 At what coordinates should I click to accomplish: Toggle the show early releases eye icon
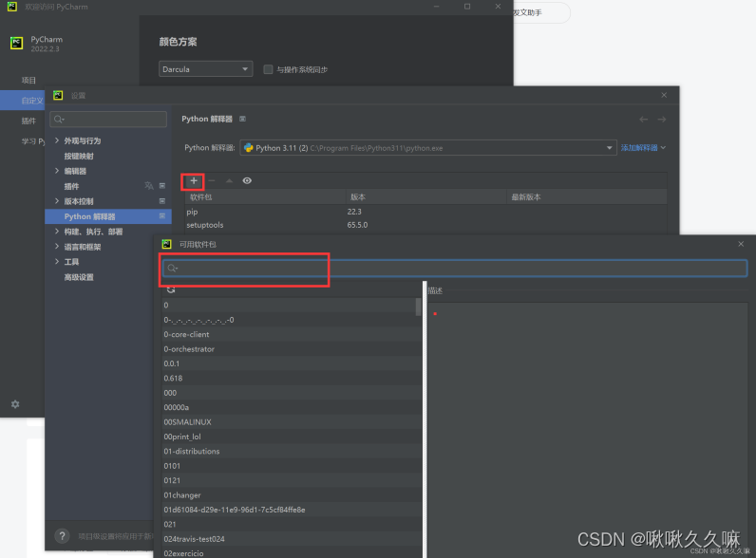click(247, 180)
